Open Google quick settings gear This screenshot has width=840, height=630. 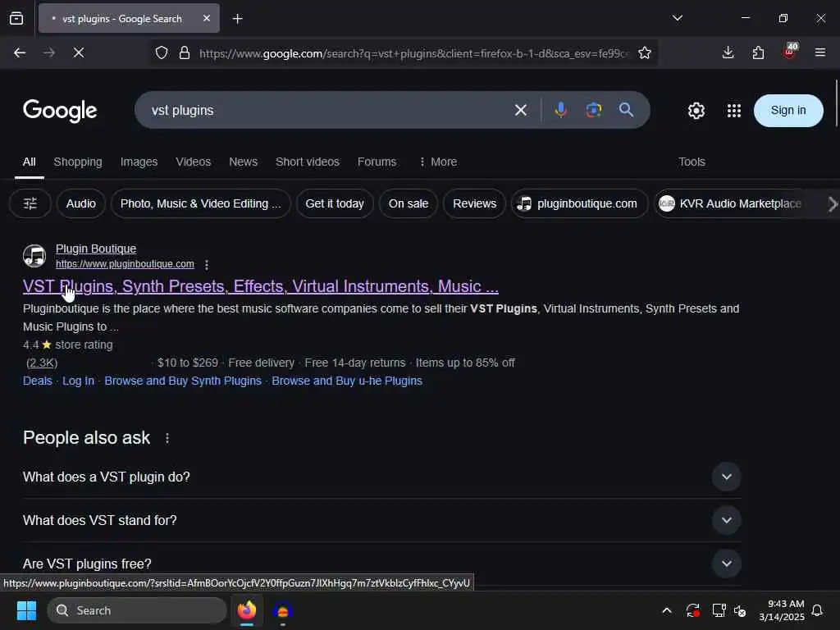click(696, 111)
